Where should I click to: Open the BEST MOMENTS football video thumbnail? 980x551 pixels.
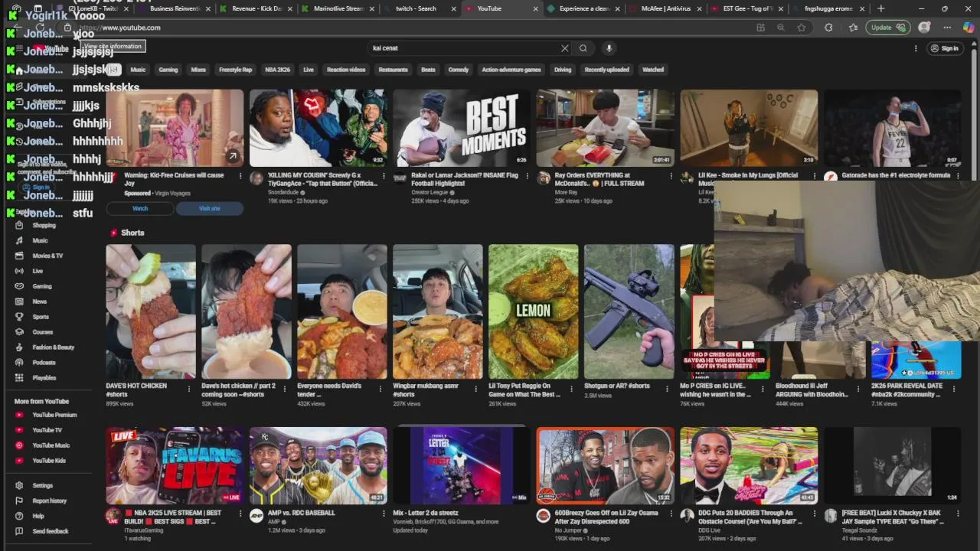(x=462, y=128)
